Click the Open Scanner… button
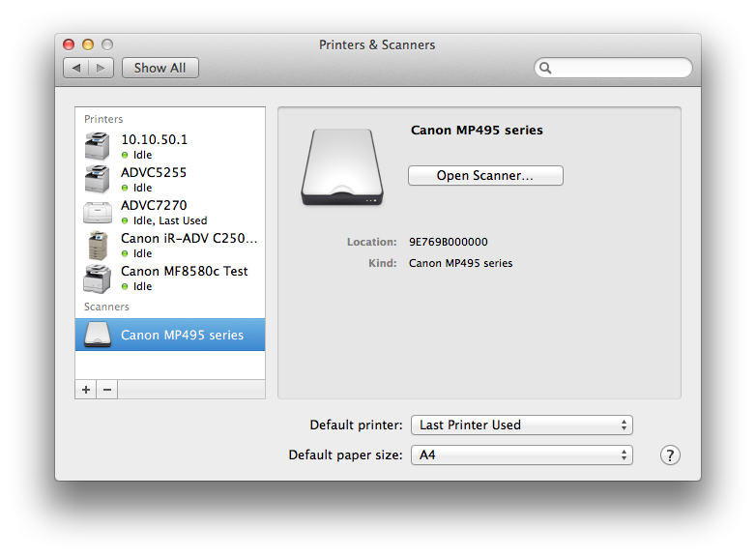The height and width of the screenshot is (557, 756). 485,176
